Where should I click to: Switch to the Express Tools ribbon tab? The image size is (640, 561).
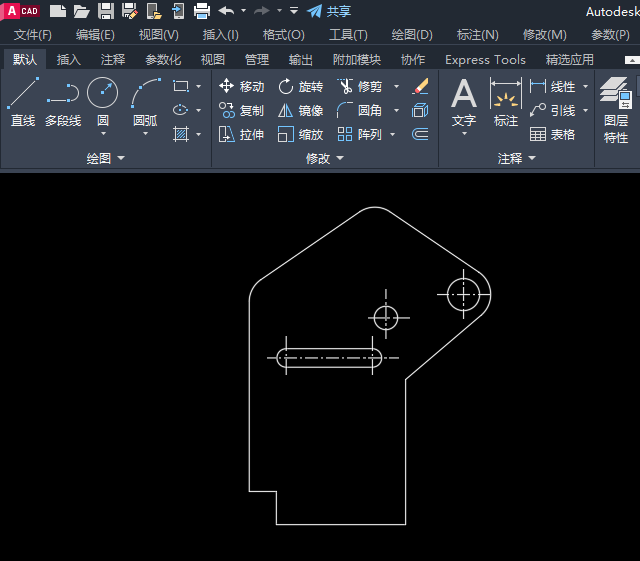point(485,60)
